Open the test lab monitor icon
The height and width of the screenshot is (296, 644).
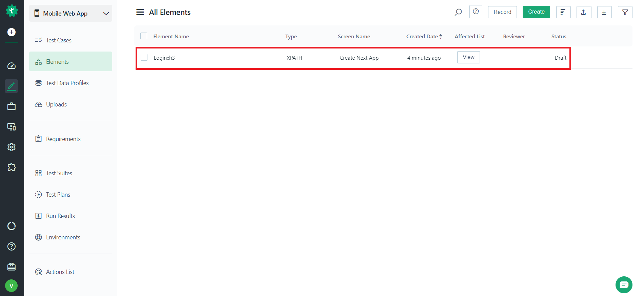12,127
